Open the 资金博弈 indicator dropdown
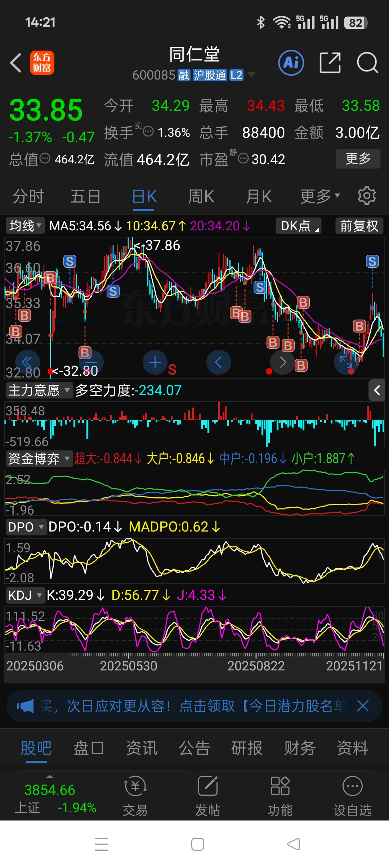This screenshot has height=868, width=389. (39, 458)
